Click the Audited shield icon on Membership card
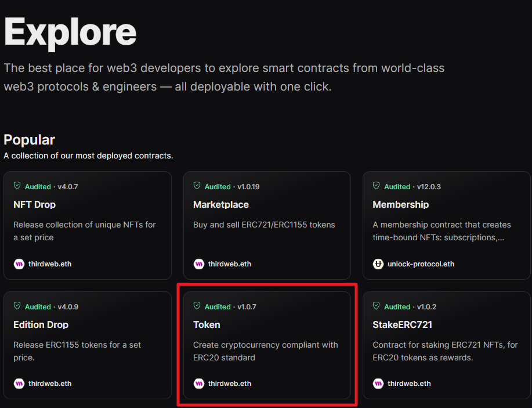The image size is (532, 408). coord(377,186)
